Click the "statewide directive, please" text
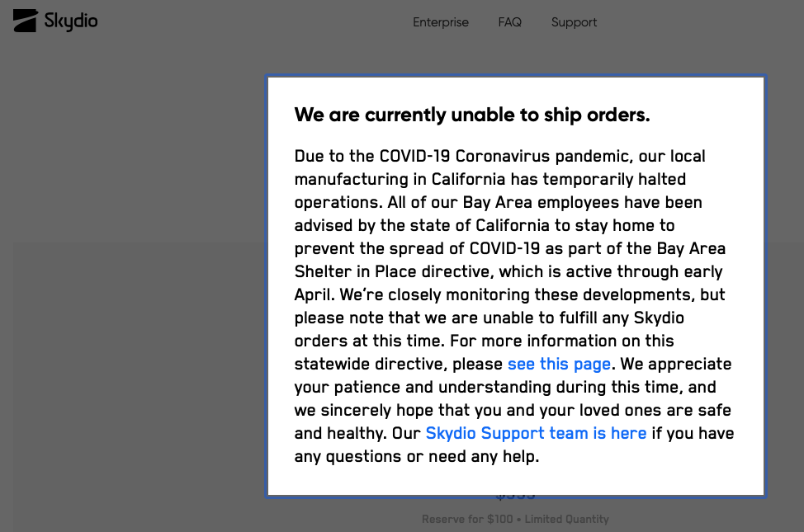The image size is (804, 532). pos(399,364)
